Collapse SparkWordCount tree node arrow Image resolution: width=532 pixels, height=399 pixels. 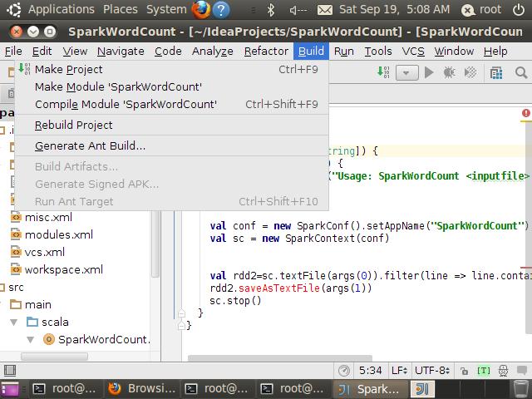pyautogui.click(x=30, y=340)
